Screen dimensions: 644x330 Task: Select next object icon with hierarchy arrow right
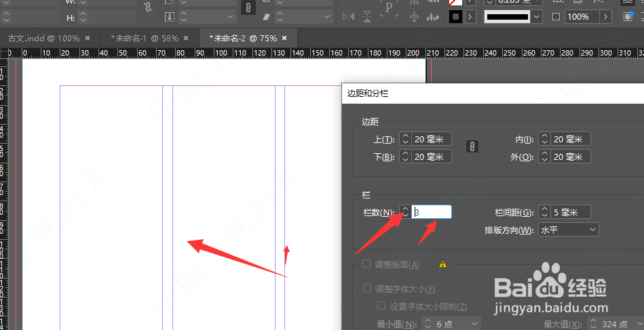pos(432,17)
